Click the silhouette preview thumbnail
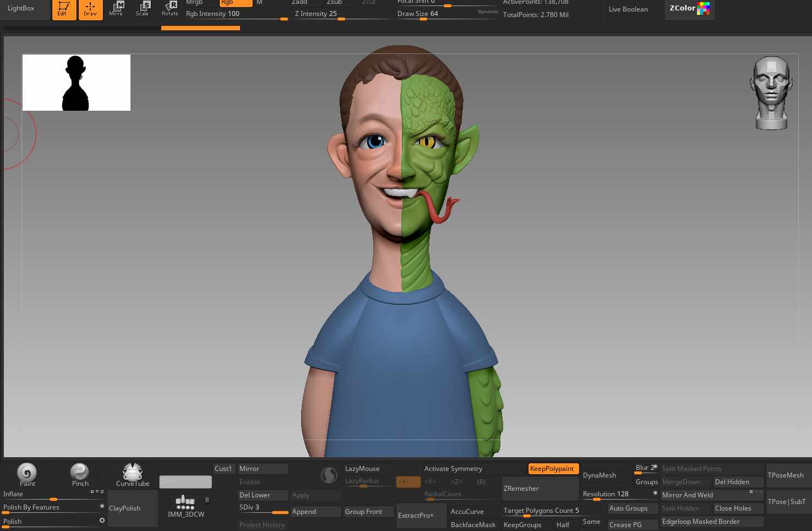Viewport: 812px width, 531px height. tap(77, 83)
